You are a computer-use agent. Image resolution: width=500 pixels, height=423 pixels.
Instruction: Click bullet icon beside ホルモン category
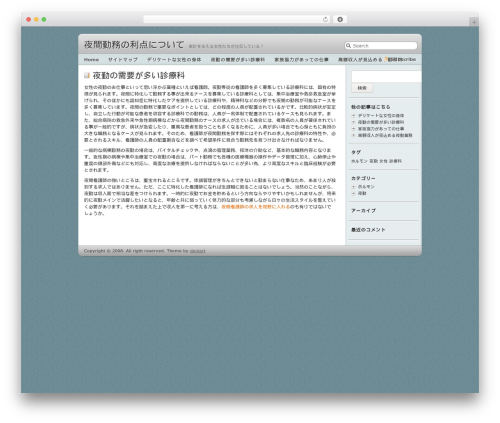pos(353,187)
